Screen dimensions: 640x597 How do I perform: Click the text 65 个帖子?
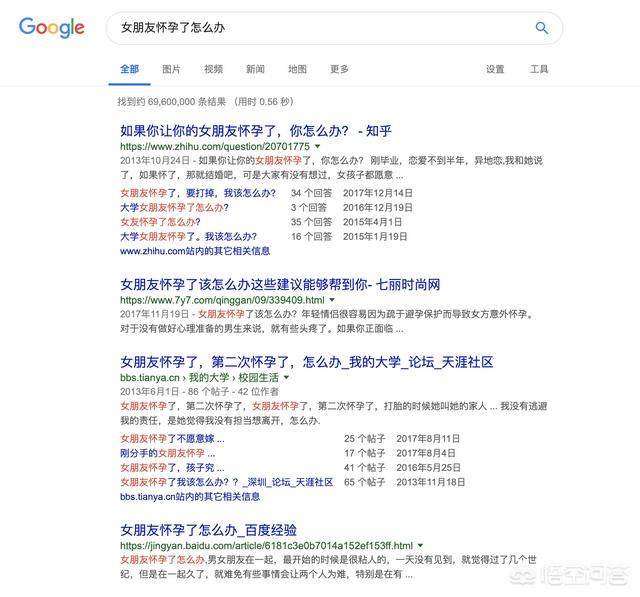[x=364, y=482]
